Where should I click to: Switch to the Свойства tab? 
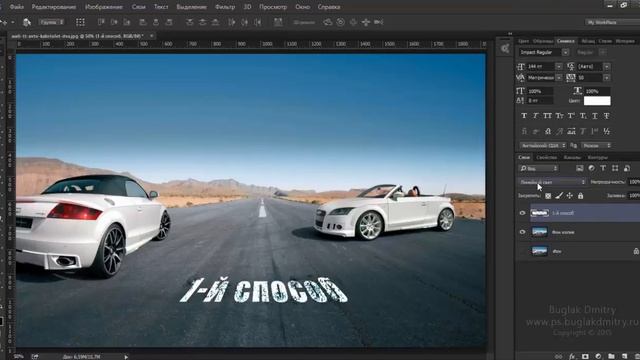[x=547, y=157]
